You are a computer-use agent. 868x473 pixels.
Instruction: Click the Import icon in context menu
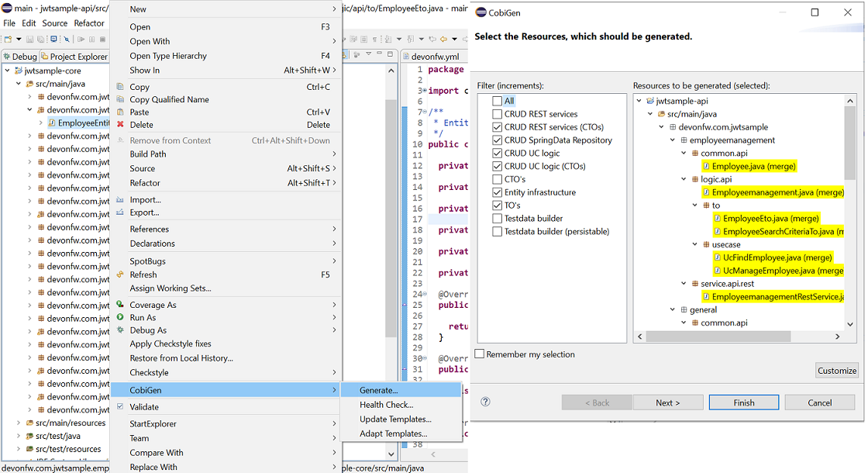click(120, 200)
